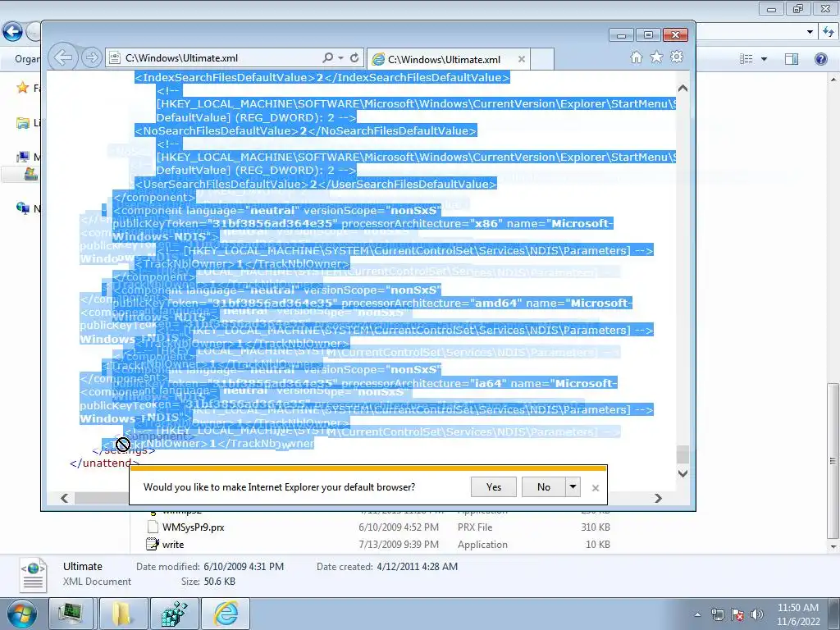Go forward in Internet Explorer
Viewport: 840px width, 630px height.
click(x=92, y=57)
